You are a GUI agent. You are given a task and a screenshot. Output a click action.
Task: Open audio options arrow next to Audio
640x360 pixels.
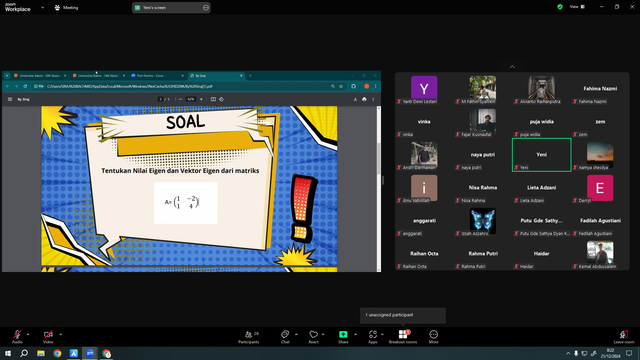point(28,334)
